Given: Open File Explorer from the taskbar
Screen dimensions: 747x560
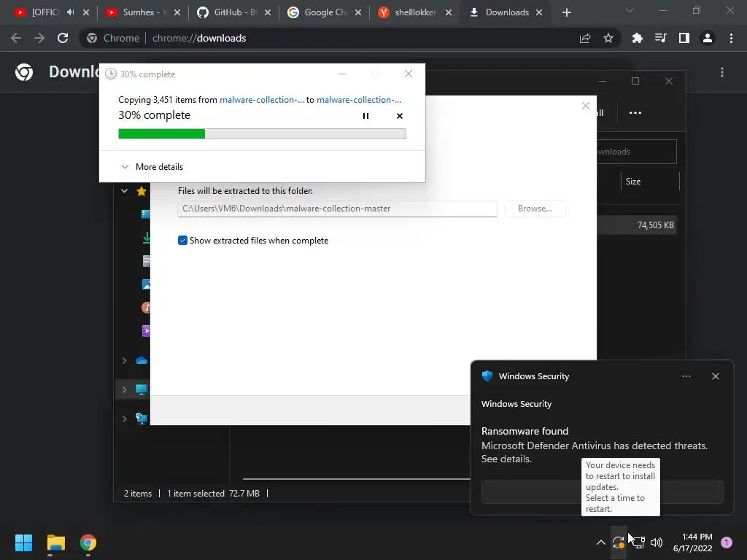Looking at the screenshot, I should (55, 542).
